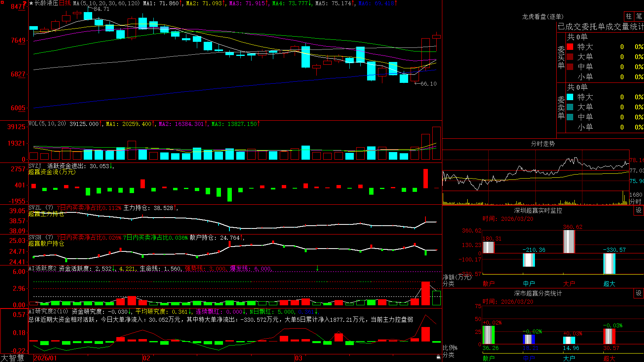644x362 pixels.
Task: Click the 02 month timeline marker
Action: (x=147, y=358)
